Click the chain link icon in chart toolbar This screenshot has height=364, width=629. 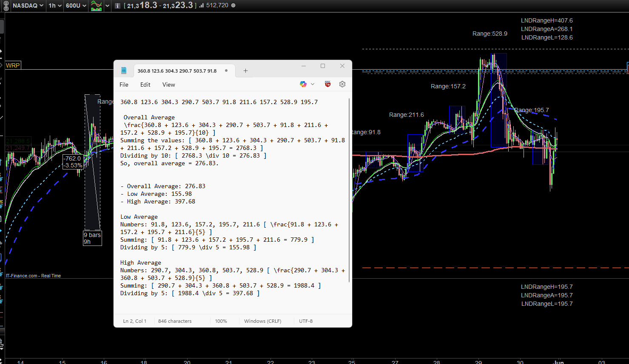click(6, 6)
